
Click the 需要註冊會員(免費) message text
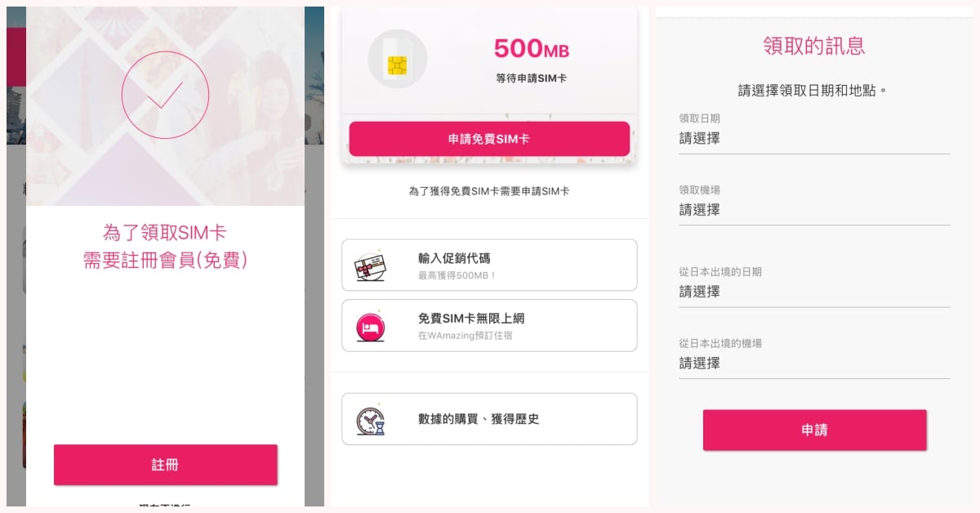(165, 260)
